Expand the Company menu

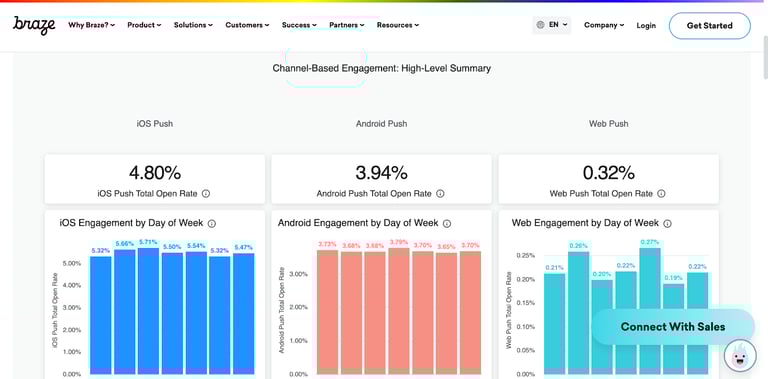point(604,25)
